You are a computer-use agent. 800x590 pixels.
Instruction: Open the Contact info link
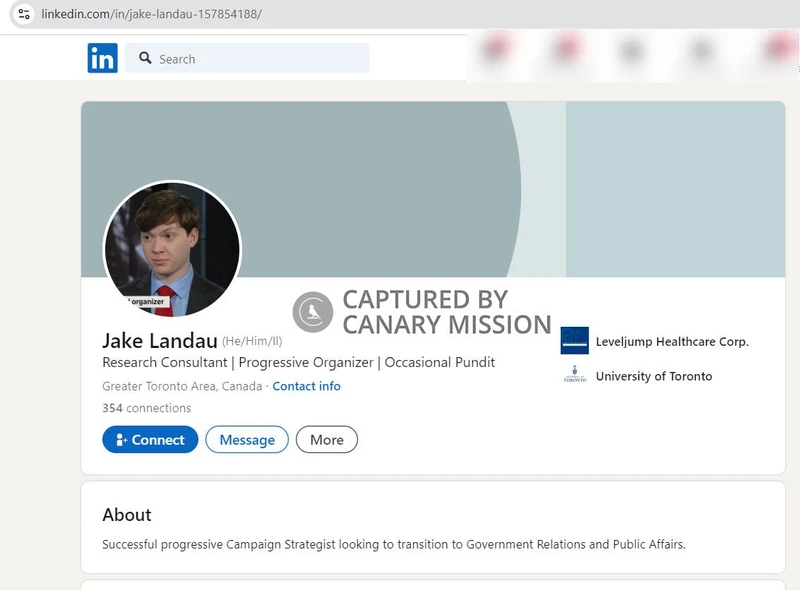[306, 386]
